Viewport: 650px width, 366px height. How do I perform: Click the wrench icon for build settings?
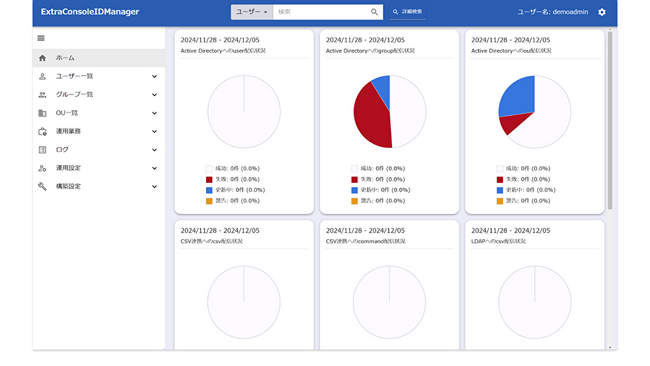pos(42,187)
